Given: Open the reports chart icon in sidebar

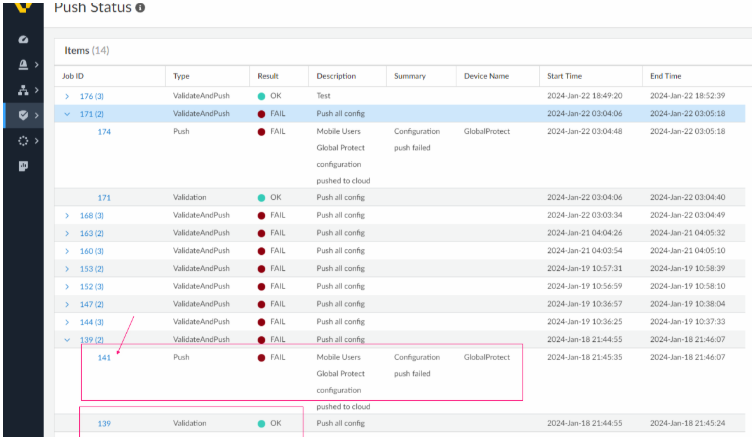Looking at the screenshot, I should pyautogui.click(x=22, y=166).
